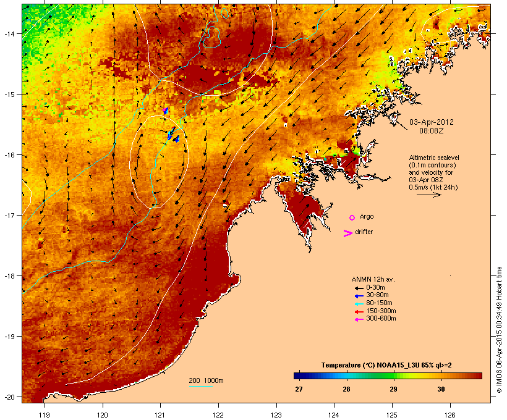Click the latitude label -15
The image size is (507, 420).
(9, 94)
